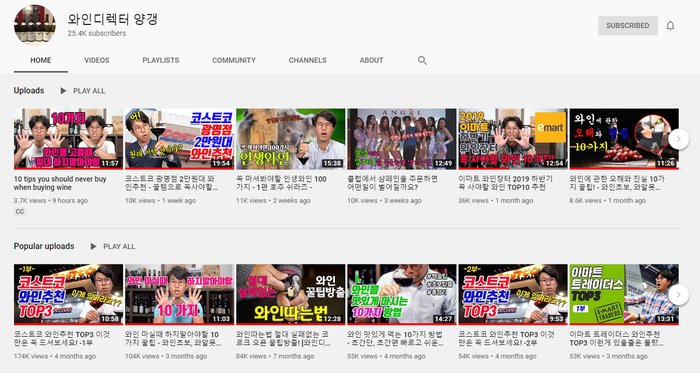Click the channel avatar with wine bottles
700x373 pixels.
[35, 25]
